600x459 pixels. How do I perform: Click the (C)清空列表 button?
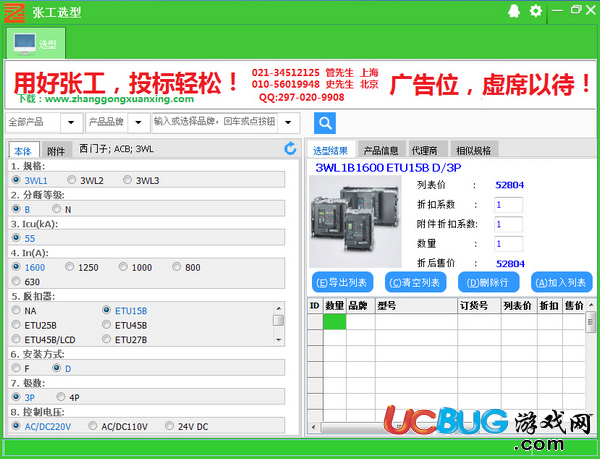point(415,283)
